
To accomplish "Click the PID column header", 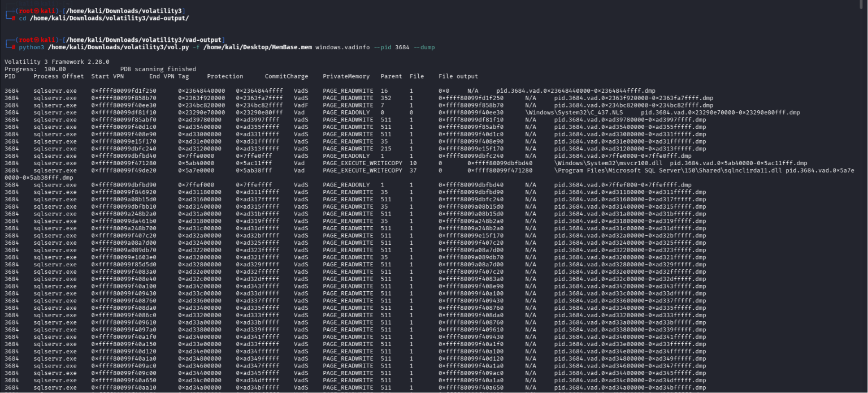I will pyautogui.click(x=10, y=76).
